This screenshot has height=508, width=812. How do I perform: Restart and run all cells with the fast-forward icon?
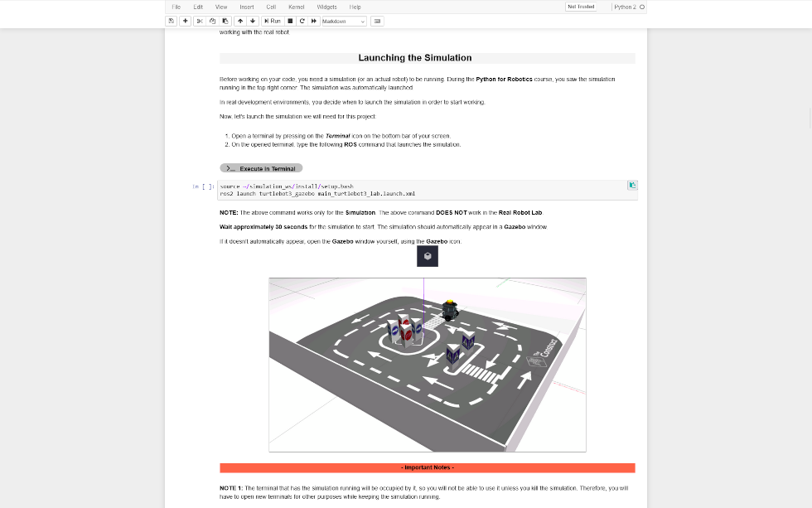click(x=314, y=21)
